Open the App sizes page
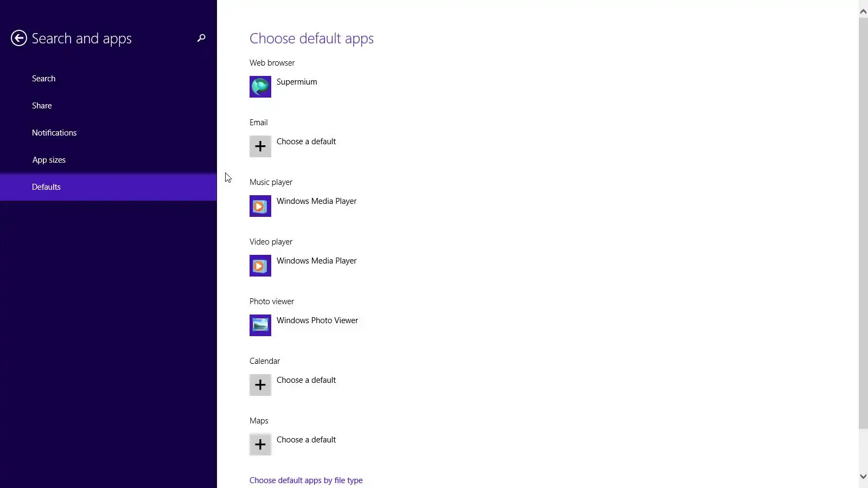 [108, 160]
